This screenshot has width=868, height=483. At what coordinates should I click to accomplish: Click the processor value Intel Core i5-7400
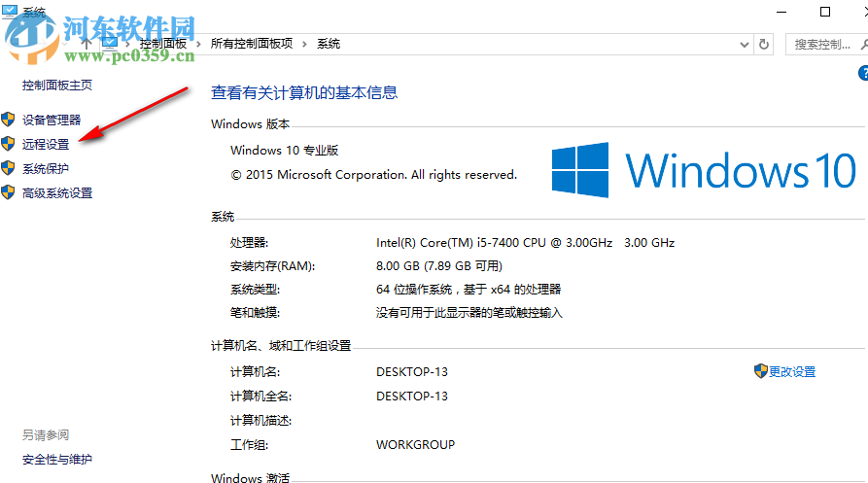tap(525, 242)
